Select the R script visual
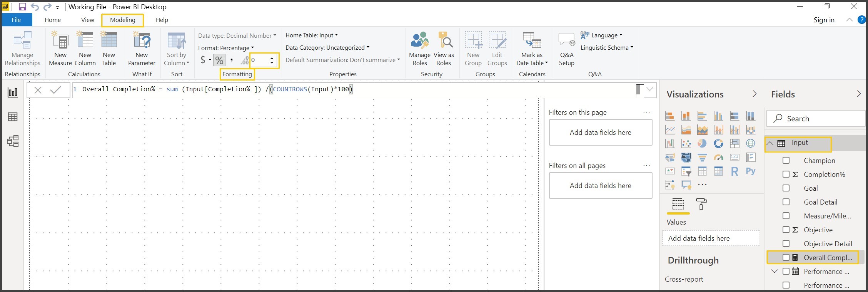868x292 pixels. (x=734, y=171)
